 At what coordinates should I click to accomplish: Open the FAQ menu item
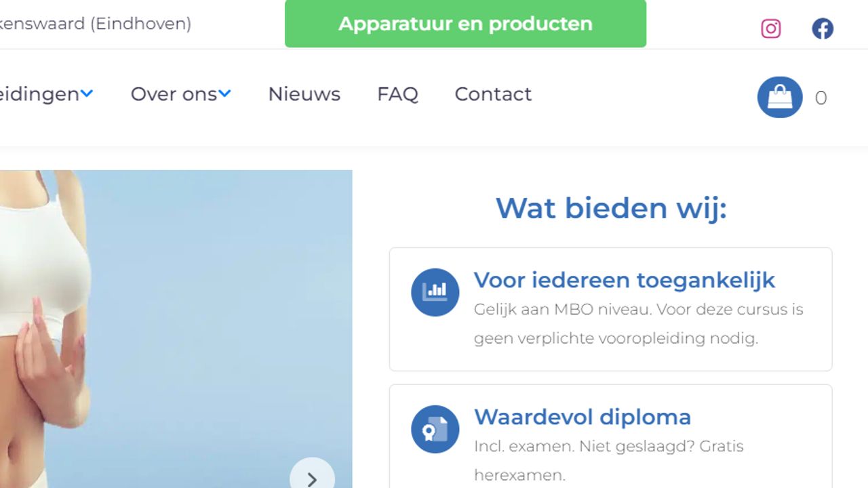397,94
